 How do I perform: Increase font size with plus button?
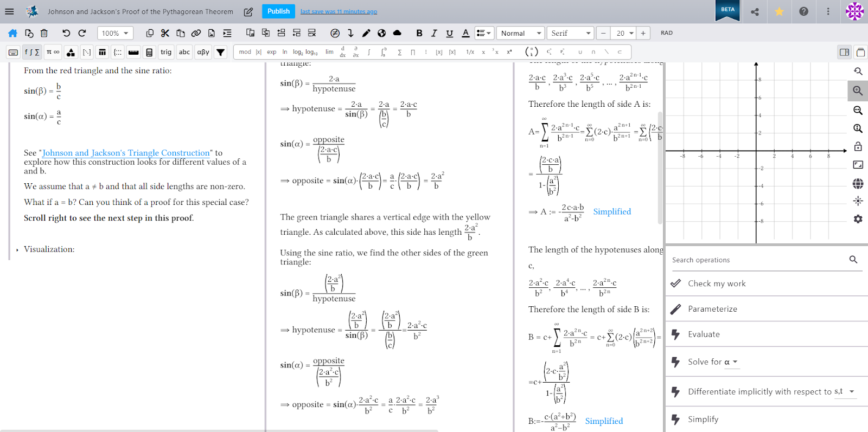[x=643, y=33]
